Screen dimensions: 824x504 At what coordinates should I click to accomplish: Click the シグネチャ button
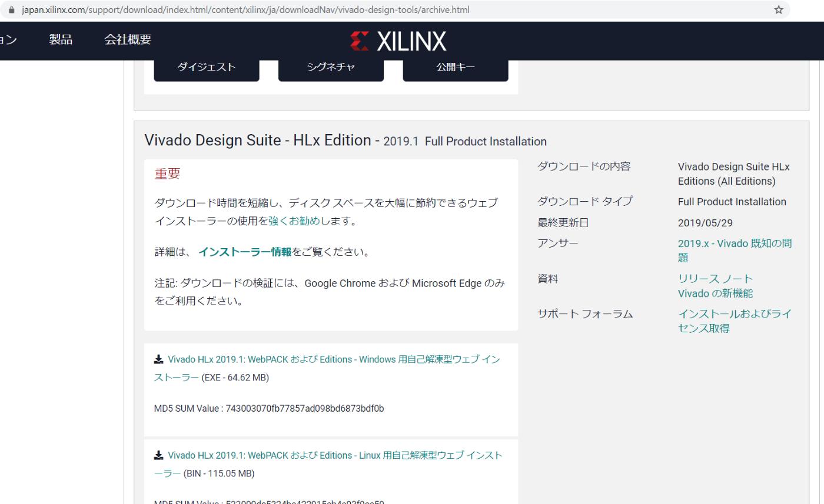tap(331, 67)
